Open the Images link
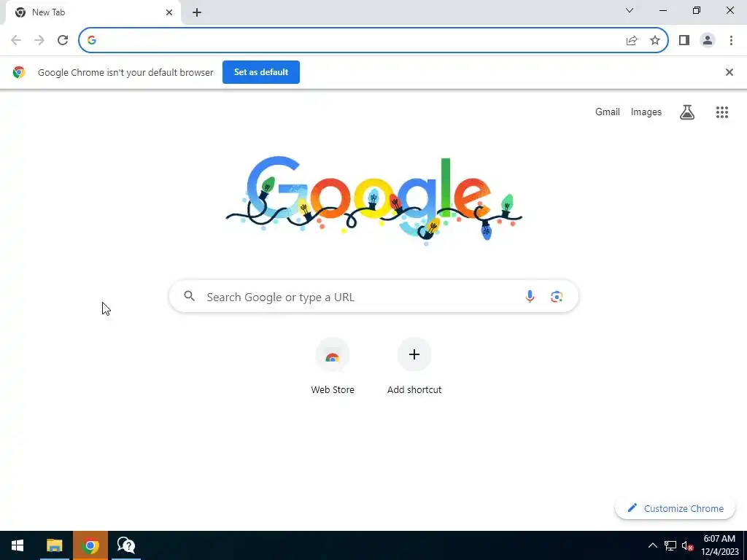This screenshot has height=560, width=747. pos(646,112)
